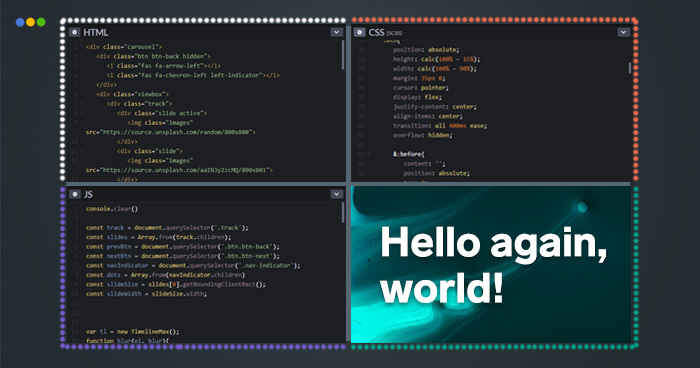Collapse the &:before block fold arrow
The image size is (700, 368).
[369, 154]
